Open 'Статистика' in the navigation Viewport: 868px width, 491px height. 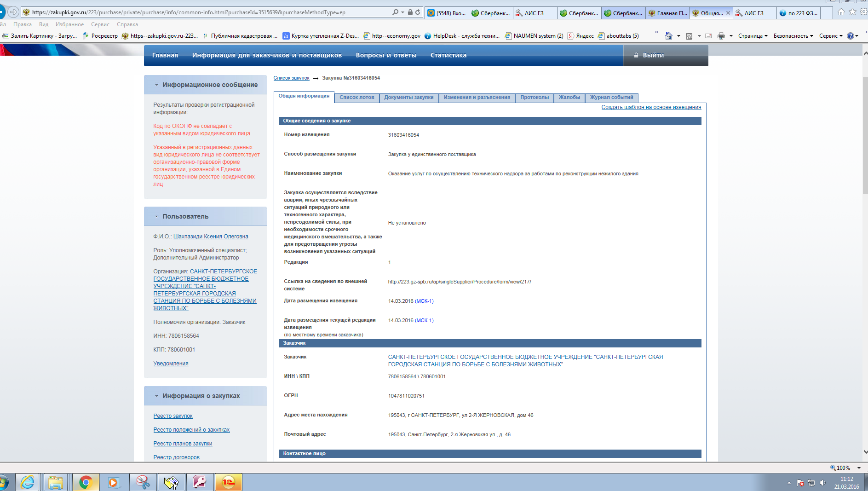click(448, 55)
